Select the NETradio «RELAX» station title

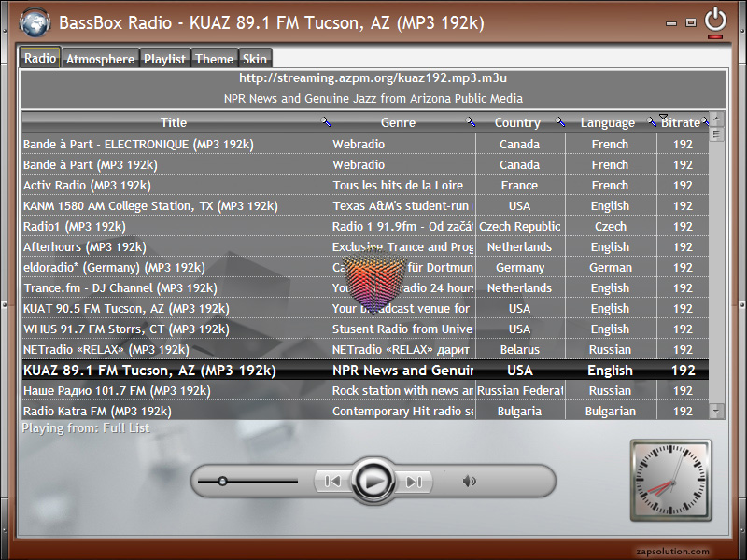(x=106, y=349)
